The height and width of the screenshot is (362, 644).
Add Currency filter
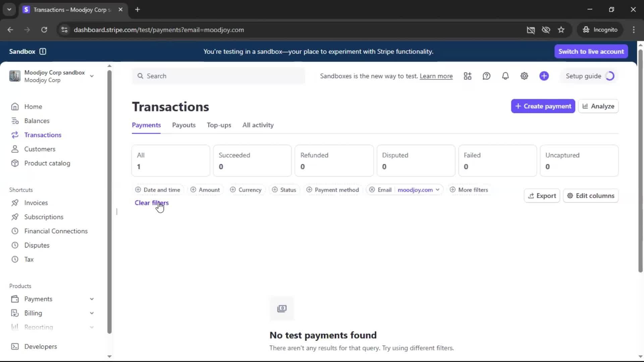tap(246, 190)
